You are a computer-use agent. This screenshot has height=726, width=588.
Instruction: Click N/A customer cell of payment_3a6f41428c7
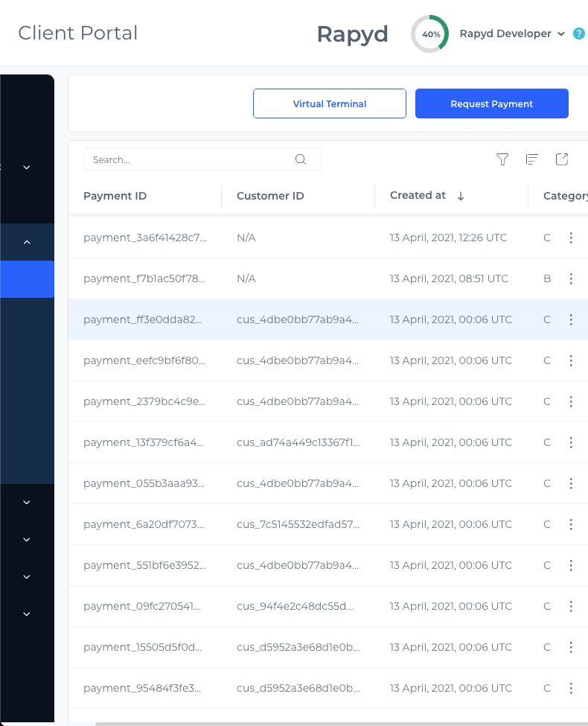[246, 238]
